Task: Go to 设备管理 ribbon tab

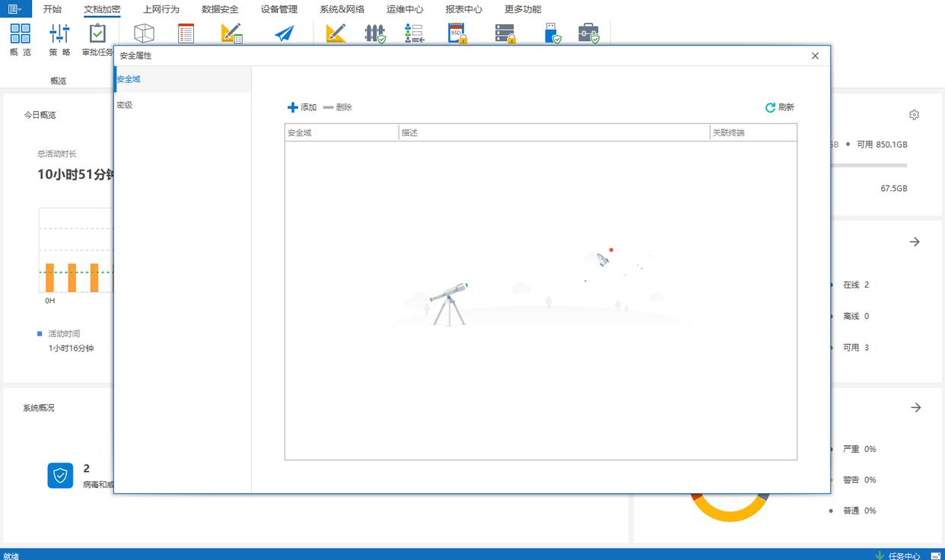Action: tap(279, 9)
